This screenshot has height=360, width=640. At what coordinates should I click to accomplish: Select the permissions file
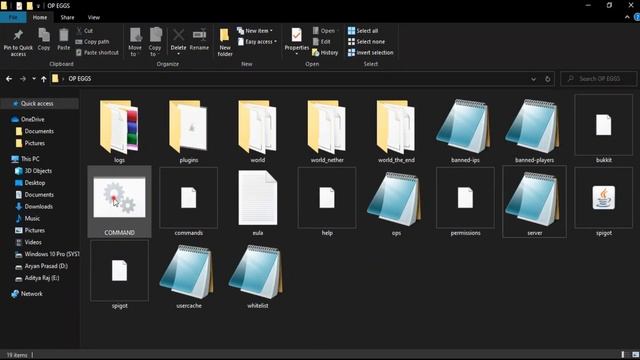465,202
